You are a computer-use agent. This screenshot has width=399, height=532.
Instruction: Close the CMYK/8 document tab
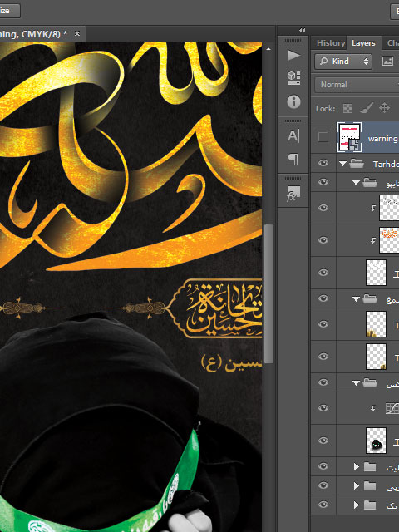click(77, 33)
